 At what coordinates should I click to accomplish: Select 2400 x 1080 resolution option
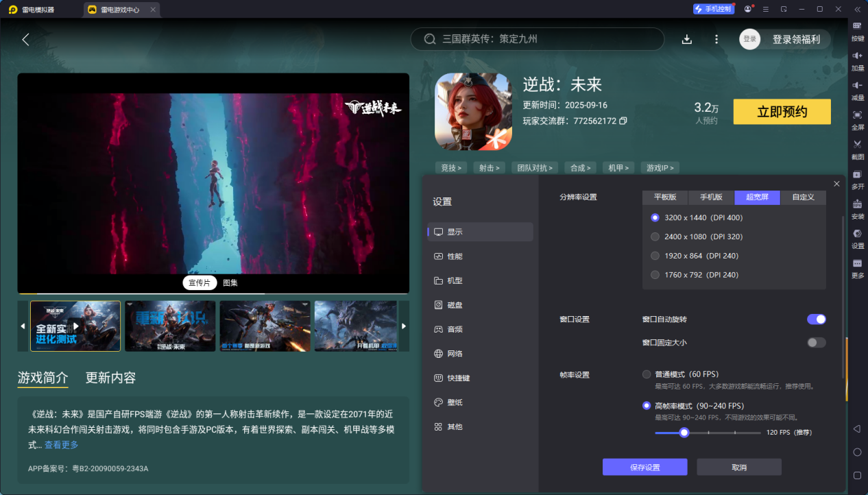pos(655,237)
